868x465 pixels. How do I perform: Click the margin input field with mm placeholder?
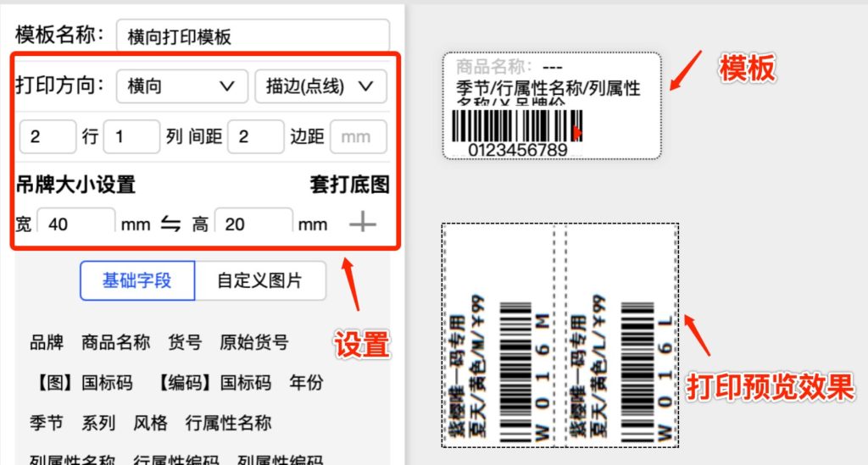[359, 136]
